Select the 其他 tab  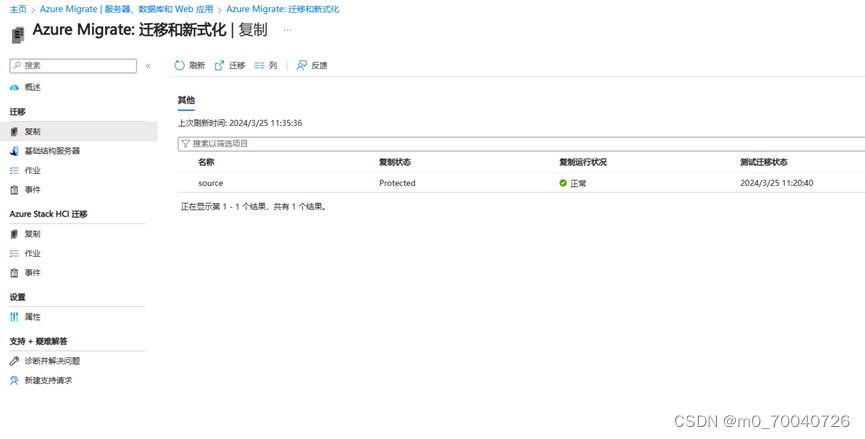[186, 100]
